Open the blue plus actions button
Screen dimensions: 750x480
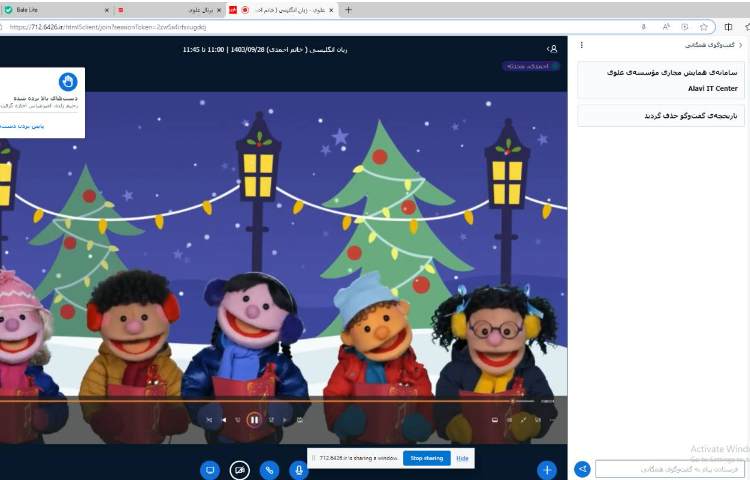coord(546,469)
